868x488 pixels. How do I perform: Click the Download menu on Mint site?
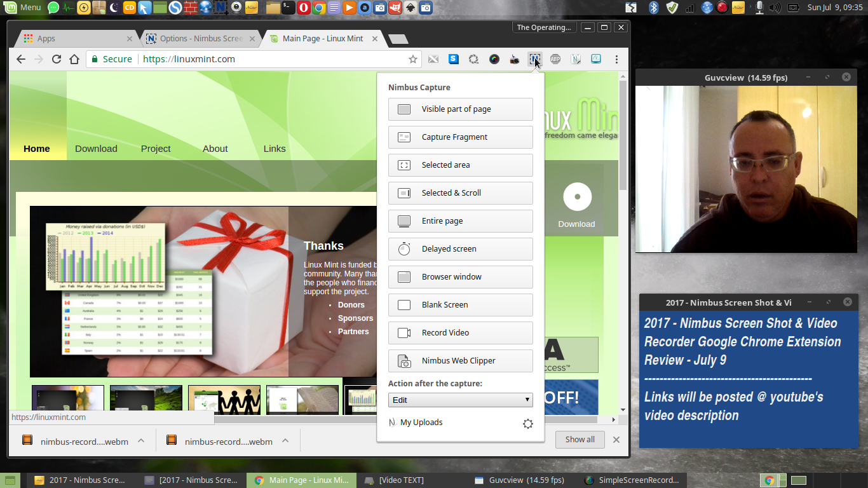click(x=96, y=149)
